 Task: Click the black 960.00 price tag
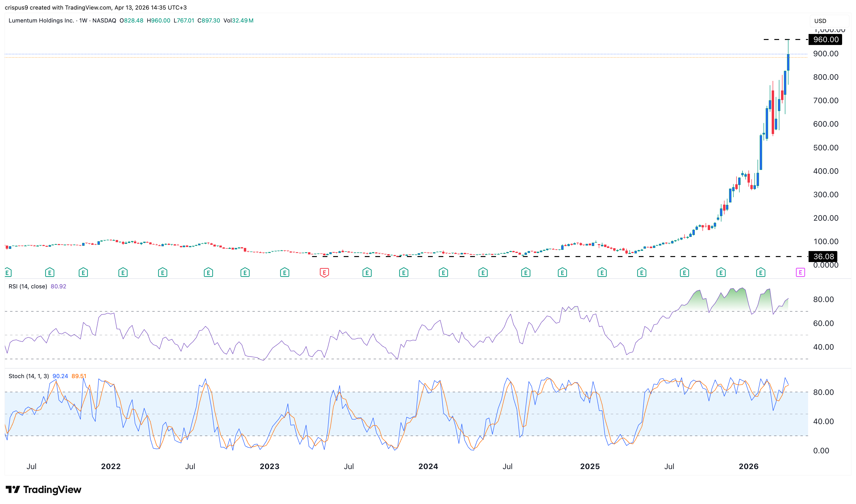pos(825,40)
